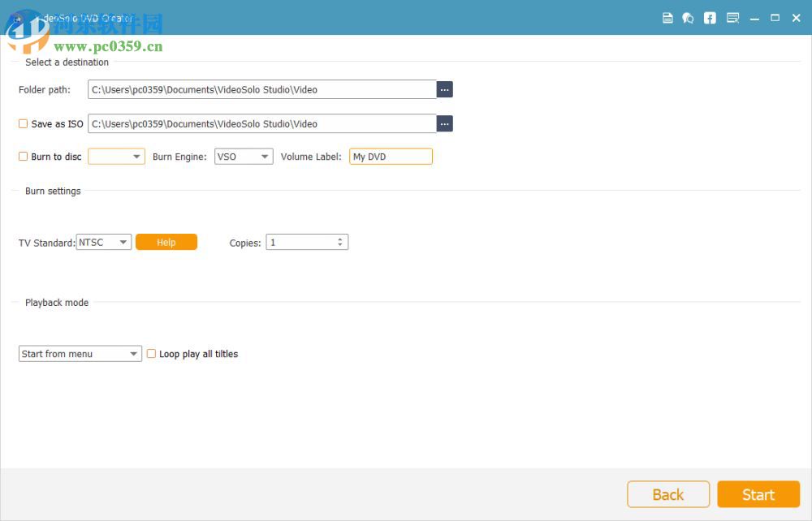Screen dimensions: 812x521
Task: Browse for the Save as ISO location
Action: pyautogui.click(x=444, y=123)
